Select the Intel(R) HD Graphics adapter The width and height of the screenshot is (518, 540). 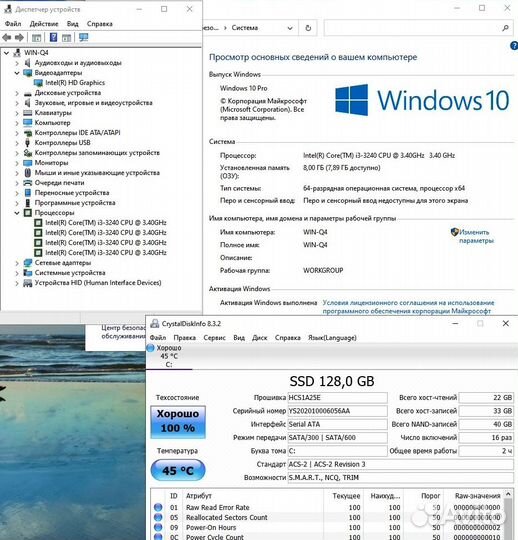75,83
